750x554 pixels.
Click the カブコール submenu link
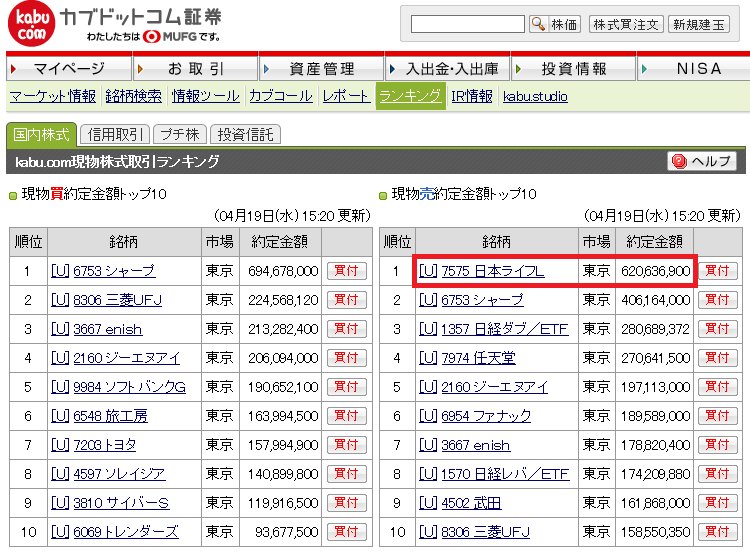281,96
